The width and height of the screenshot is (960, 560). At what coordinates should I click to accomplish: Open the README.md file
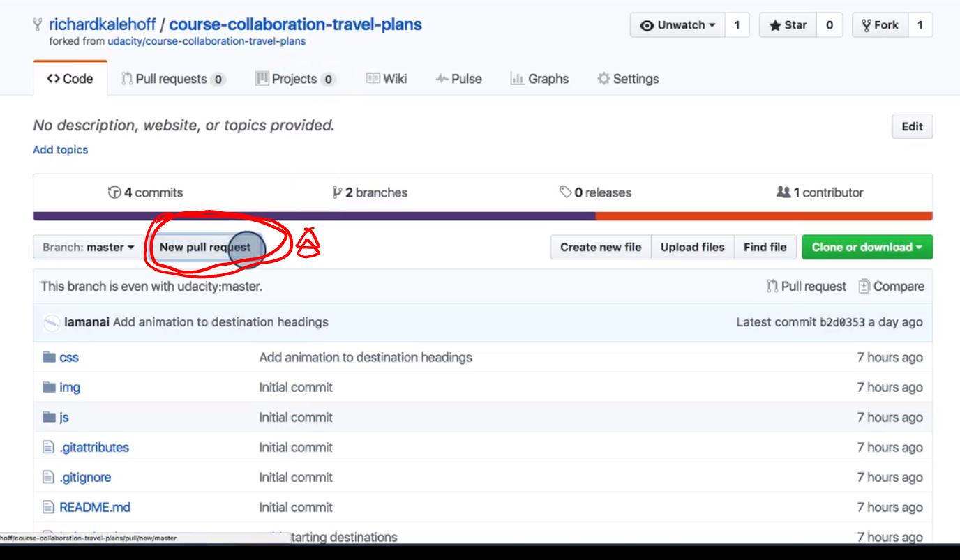click(x=95, y=508)
